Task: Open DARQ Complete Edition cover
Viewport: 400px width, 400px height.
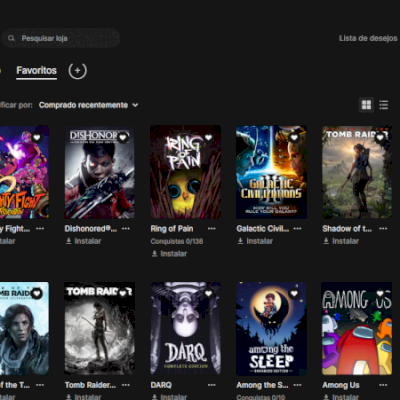Action: point(185,329)
